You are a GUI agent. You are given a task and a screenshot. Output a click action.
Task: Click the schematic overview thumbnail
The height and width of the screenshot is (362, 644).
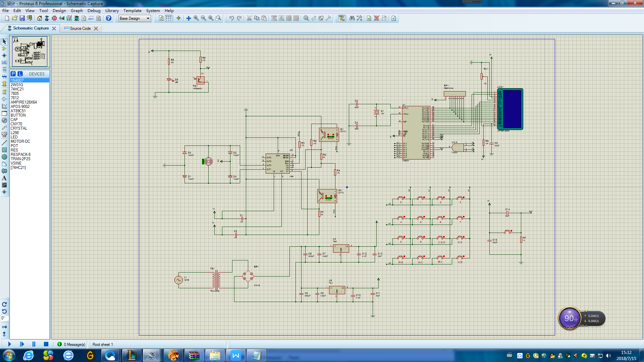tap(30, 51)
